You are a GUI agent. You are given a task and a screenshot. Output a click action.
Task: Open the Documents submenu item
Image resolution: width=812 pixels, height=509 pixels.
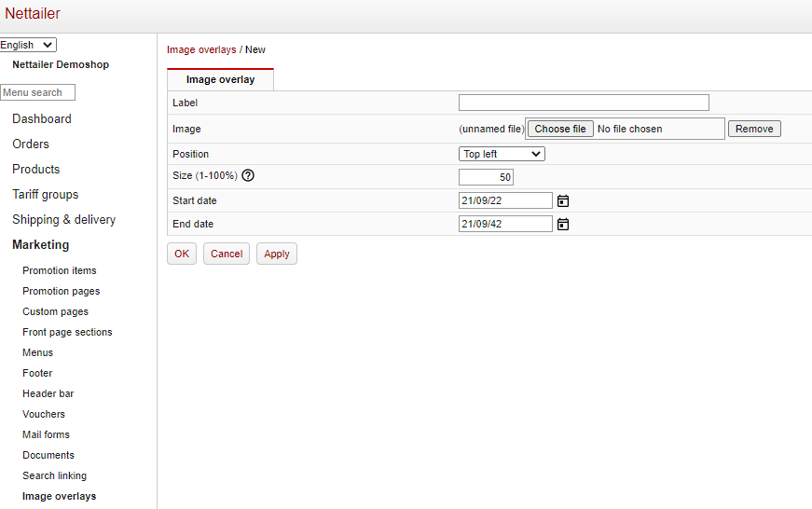(48, 455)
